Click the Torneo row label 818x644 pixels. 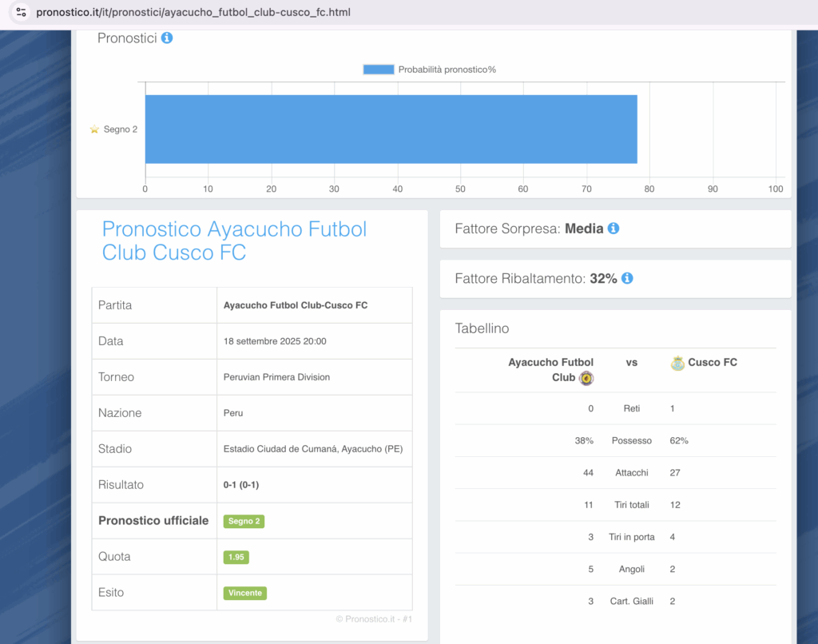[x=116, y=377]
